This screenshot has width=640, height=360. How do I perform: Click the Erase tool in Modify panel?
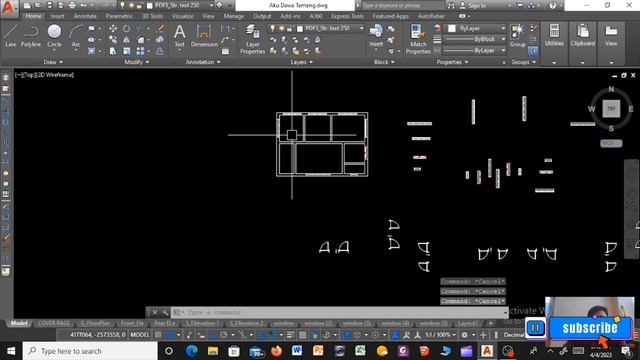(160, 29)
